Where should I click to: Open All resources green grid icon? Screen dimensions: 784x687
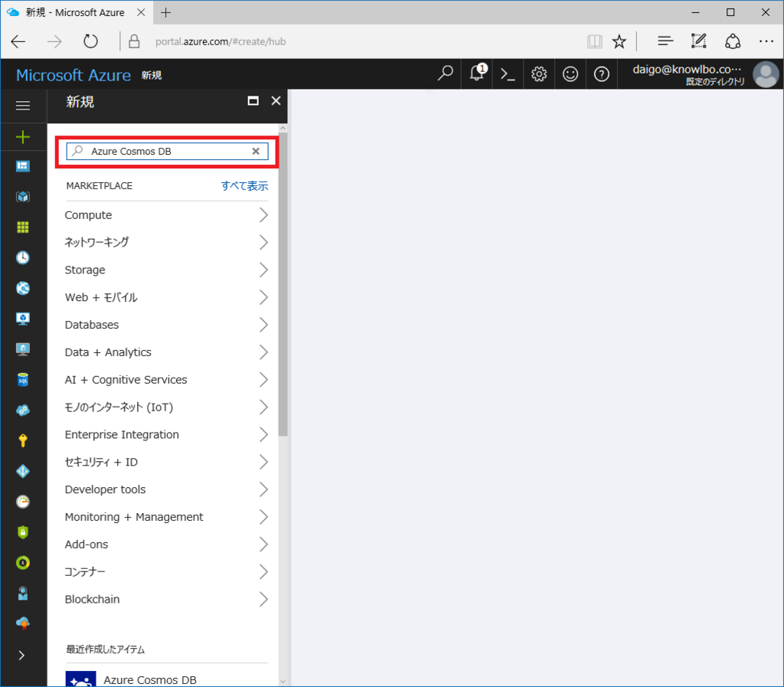pyautogui.click(x=23, y=227)
